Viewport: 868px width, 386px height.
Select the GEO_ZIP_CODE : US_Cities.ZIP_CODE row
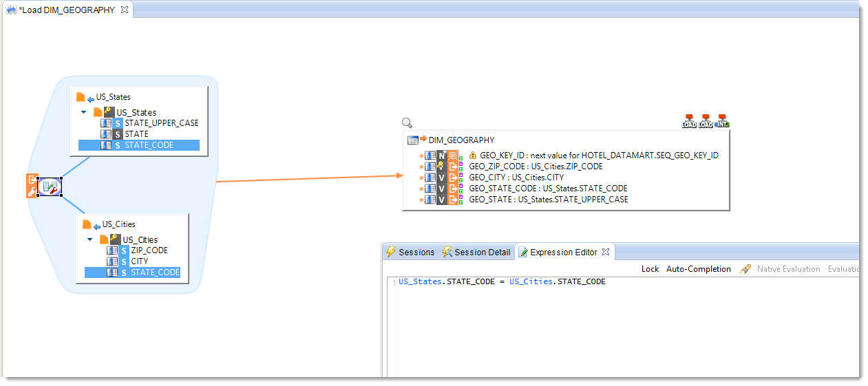[536, 167]
